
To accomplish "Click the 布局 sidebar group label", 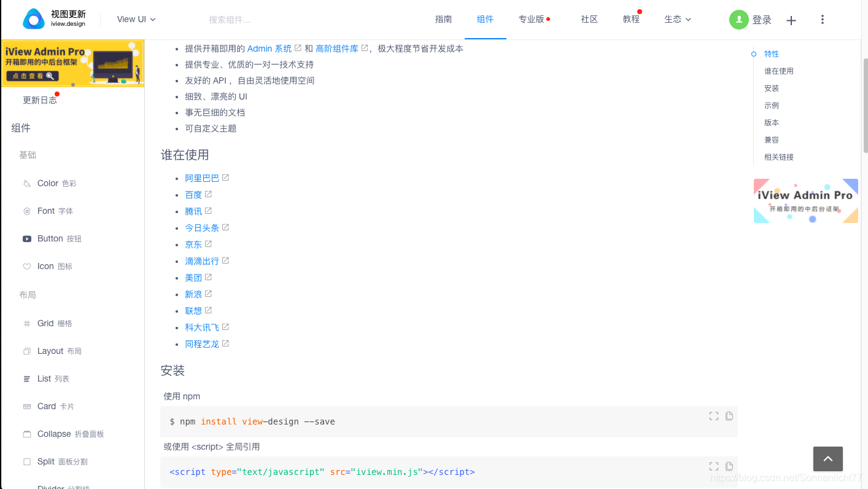I will pos(28,295).
